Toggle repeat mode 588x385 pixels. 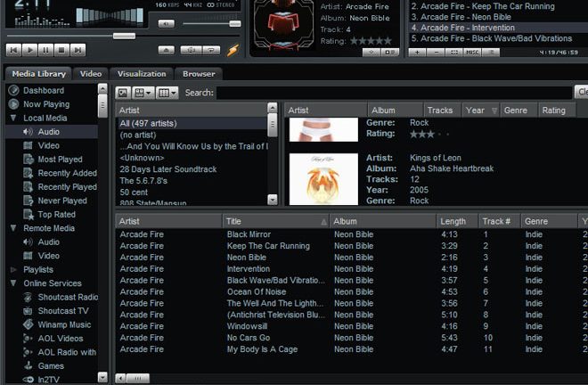pyautogui.click(x=211, y=50)
